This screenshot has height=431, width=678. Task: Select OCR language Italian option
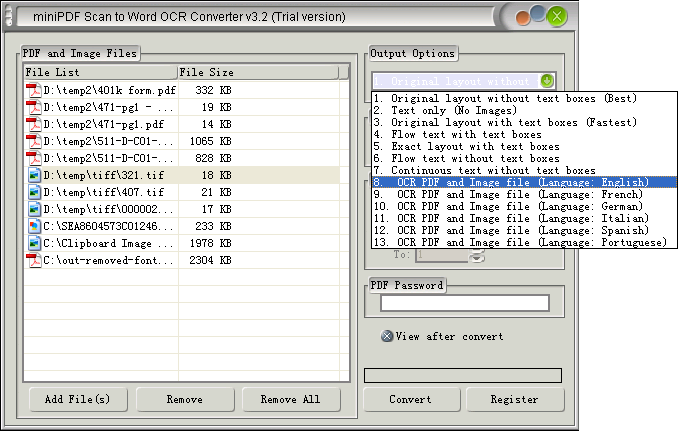point(524,219)
